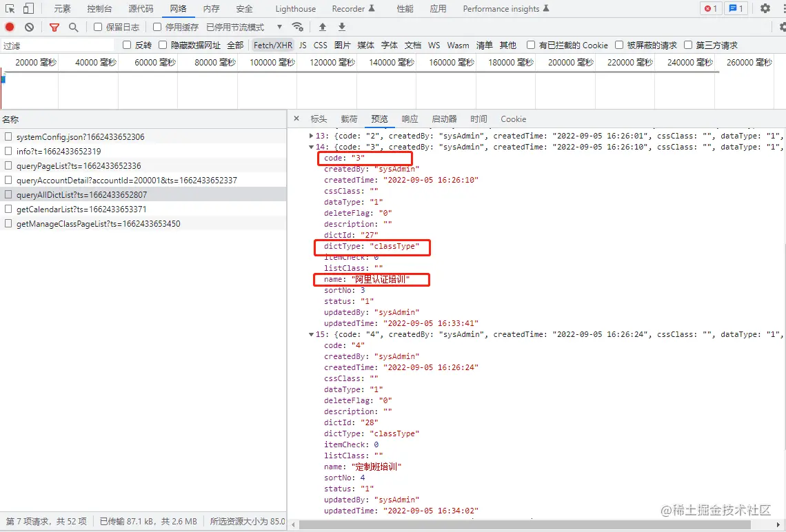This screenshot has height=532, width=786.
Task: Filter requests by WS
Action: 434,45
